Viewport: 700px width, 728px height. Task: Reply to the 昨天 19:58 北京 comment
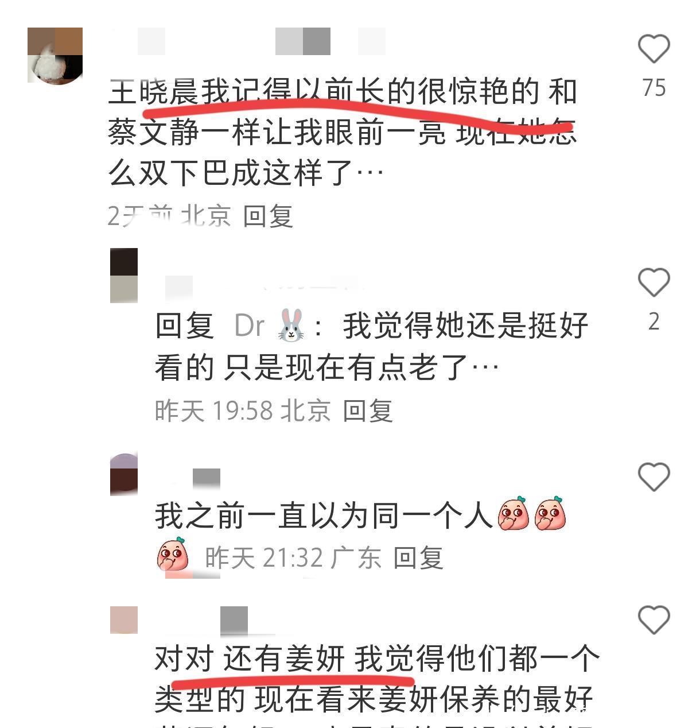click(x=368, y=411)
